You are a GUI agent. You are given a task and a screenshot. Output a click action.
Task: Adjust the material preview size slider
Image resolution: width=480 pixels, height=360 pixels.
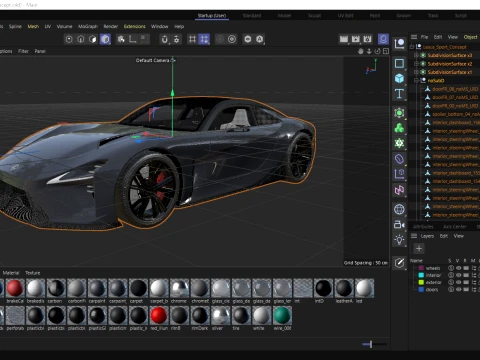click(x=371, y=344)
